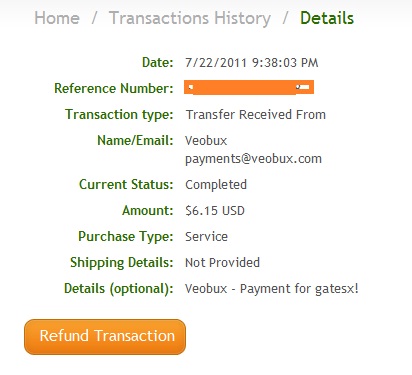Open the Home breadcrumb link

tap(57, 18)
